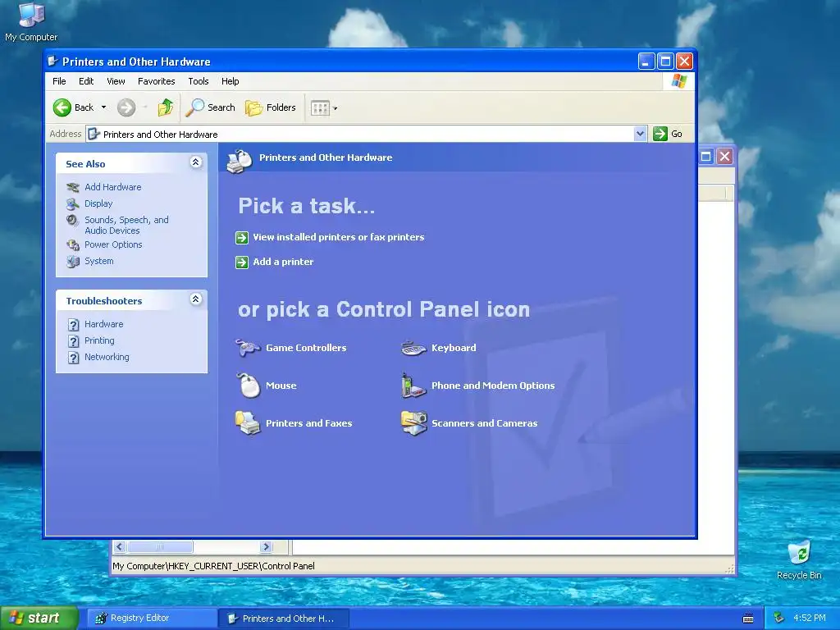Open the Networking troubleshooter link
Viewport: 840px width, 630px height.
(x=107, y=357)
